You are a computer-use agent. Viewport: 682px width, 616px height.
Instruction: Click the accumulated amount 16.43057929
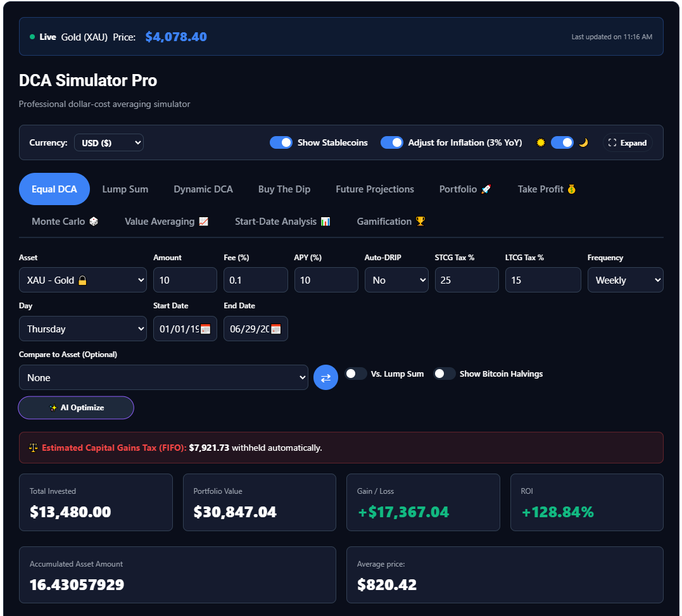click(x=77, y=585)
